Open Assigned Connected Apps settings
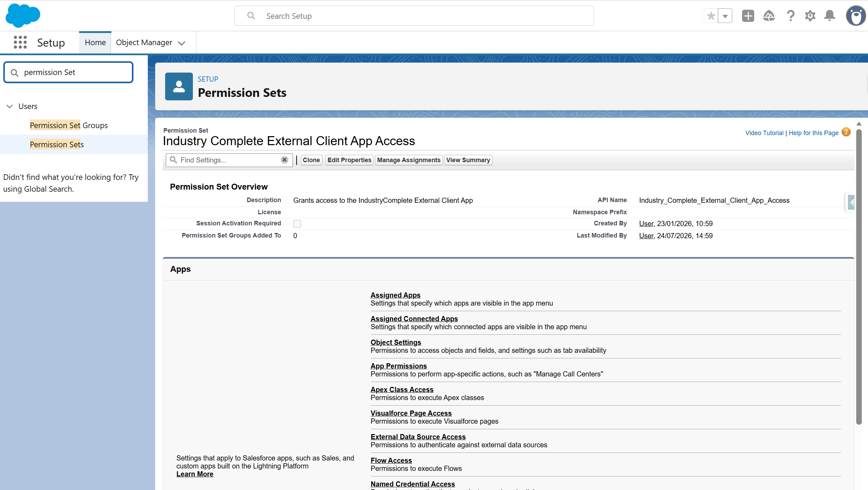Image resolution: width=868 pixels, height=490 pixels. pos(414,319)
